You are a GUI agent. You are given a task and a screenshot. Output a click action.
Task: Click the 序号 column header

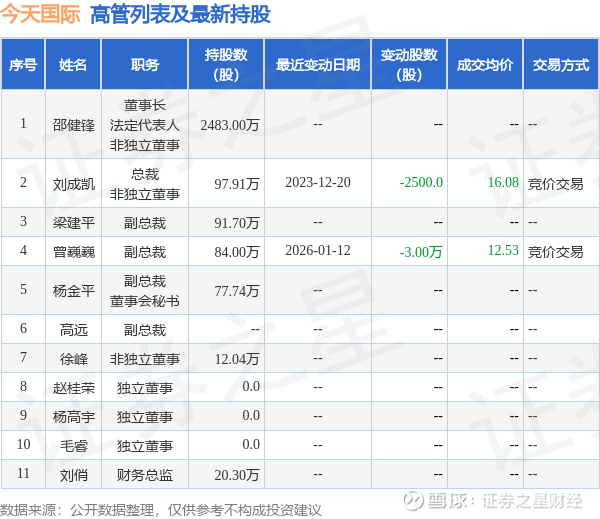pyautogui.click(x=23, y=65)
